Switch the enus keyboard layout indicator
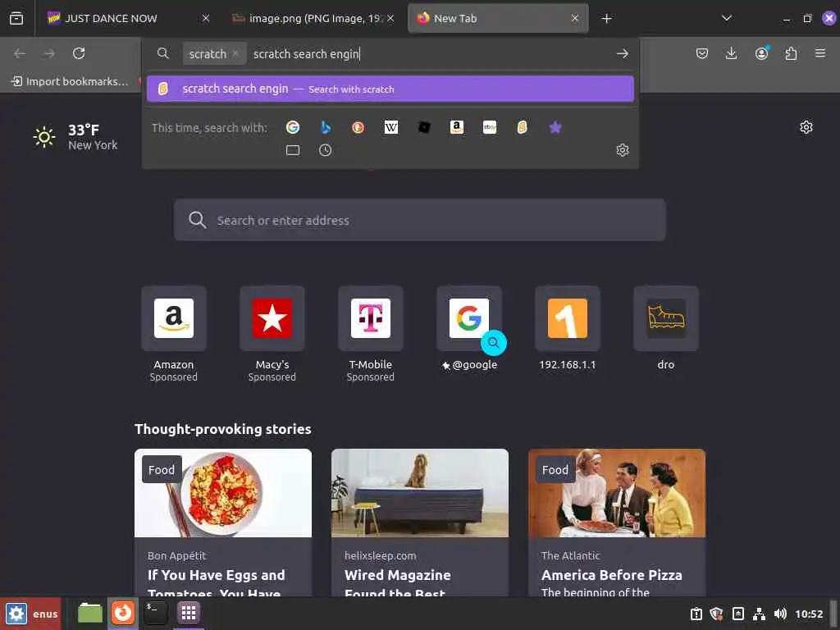Image resolution: width=840 pixels, height=630 pixels. click(45, 614)
